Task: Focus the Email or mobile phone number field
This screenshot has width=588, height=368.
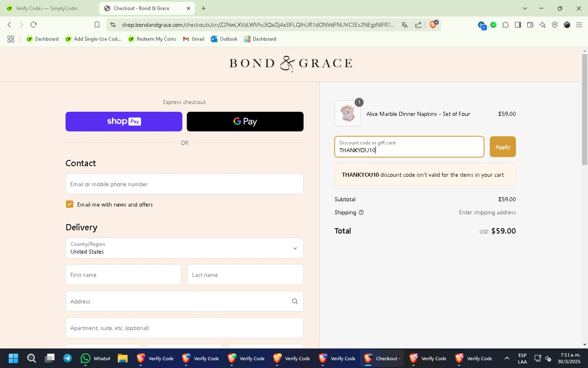Action: click(184, 184)
